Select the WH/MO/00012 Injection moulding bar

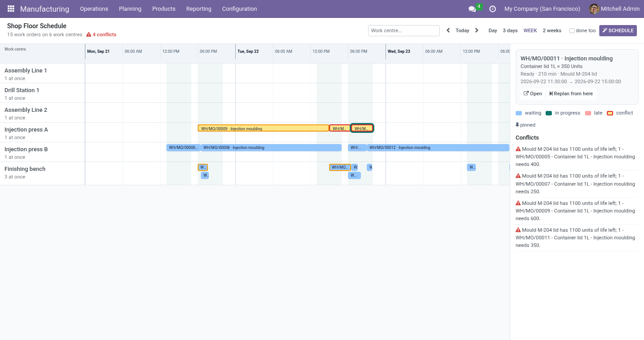[438, 148]
